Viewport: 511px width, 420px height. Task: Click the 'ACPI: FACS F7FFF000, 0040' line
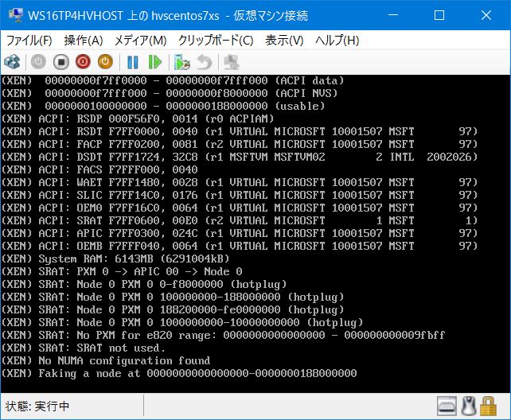(99, 169)
